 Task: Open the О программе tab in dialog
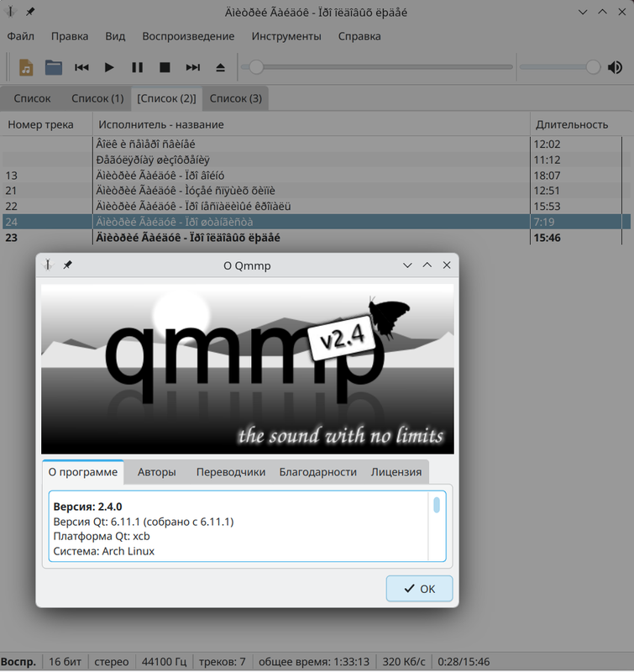(83, 472)
